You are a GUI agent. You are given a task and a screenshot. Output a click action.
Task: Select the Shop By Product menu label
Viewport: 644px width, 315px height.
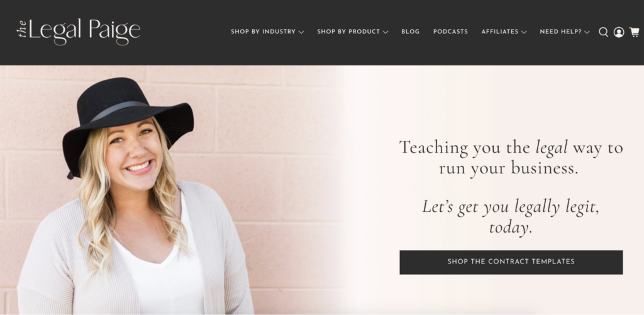(x=348, y=31)
